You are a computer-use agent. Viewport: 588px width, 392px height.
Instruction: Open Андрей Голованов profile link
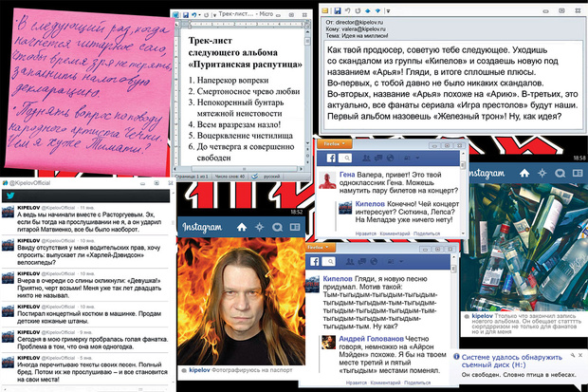point(371,339)
